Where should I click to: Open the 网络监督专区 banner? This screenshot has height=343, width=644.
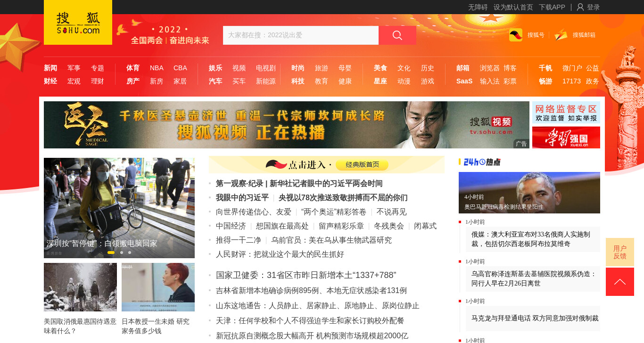point(566,113)
